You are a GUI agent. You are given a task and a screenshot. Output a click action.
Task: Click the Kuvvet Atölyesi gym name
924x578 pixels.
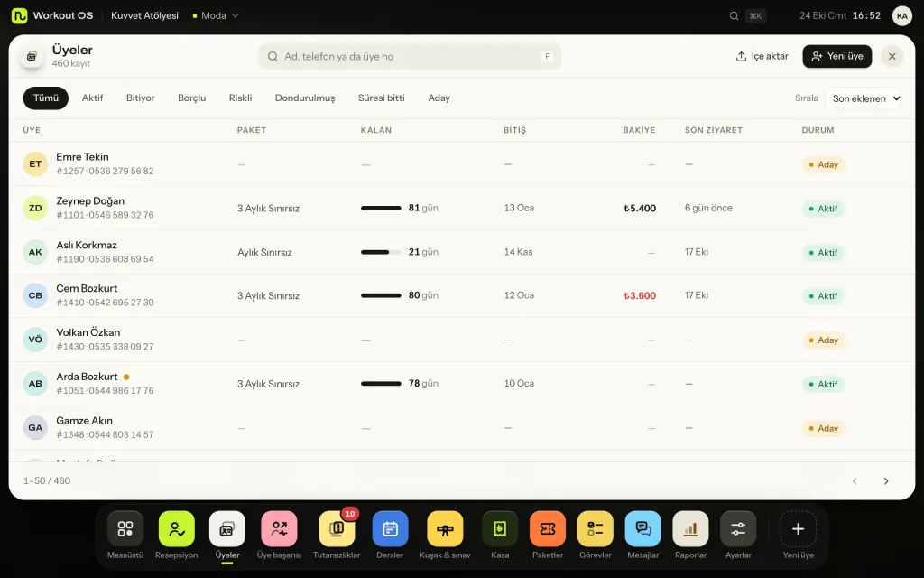(x=144, y=16)
